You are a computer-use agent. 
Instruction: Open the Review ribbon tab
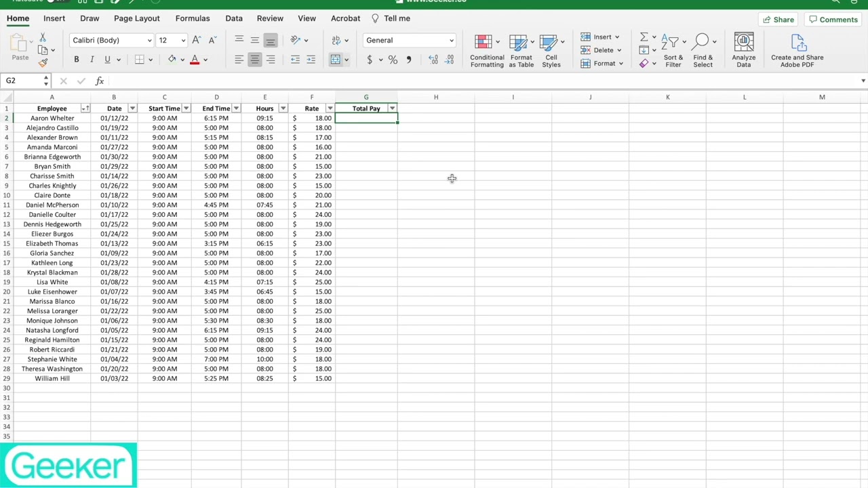tap(270, 18)
